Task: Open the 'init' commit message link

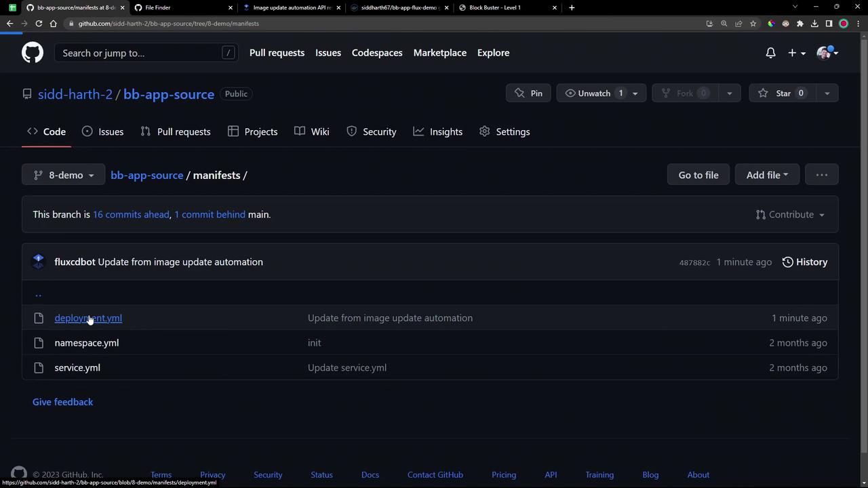Action: click(x=314, y=343)
